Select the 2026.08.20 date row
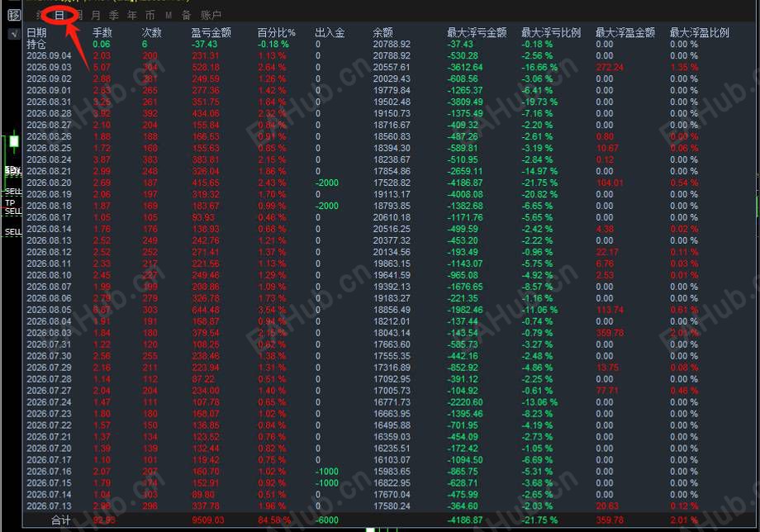 pos(49,183)
